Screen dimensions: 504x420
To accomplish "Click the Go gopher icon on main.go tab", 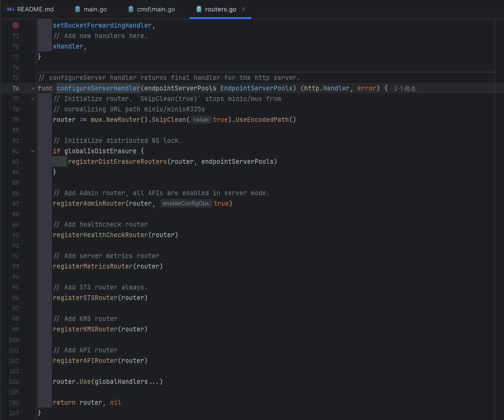I will [78, 10].
